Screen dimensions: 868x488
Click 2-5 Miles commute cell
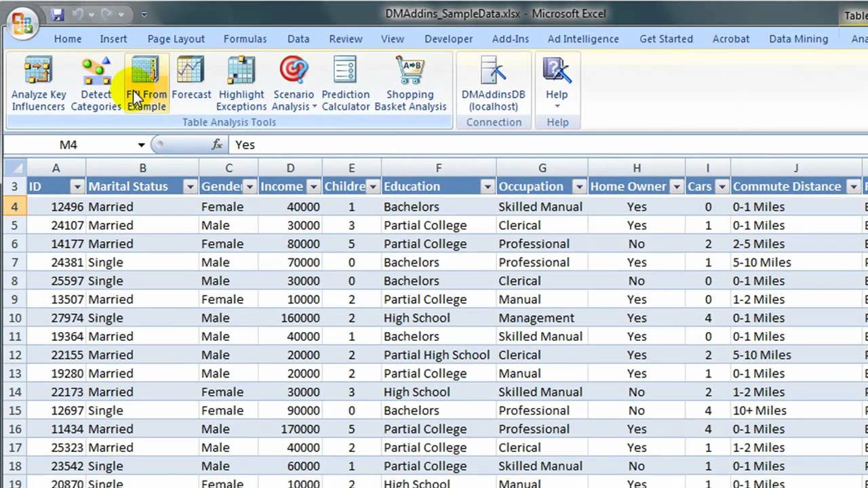pyautogui.click(x=796, y=244)
